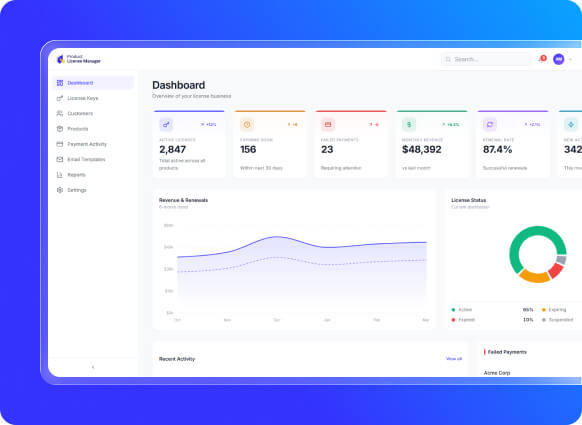
Task: Click the 156 expiring soon value
Action: pos(248,150)
